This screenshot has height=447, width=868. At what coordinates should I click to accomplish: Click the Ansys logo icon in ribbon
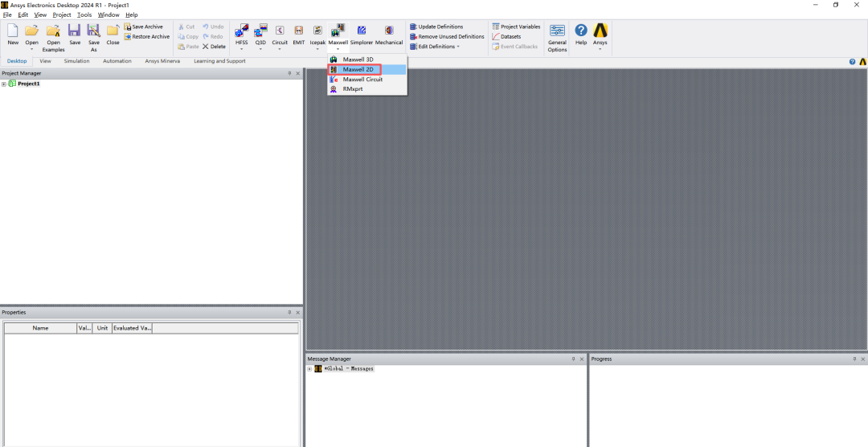pyautogui.click(x=600, y=30)
